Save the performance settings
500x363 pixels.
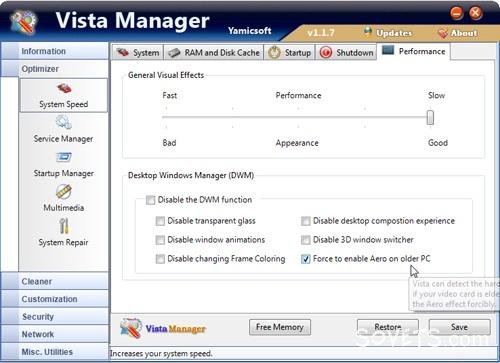click(459, 327)
